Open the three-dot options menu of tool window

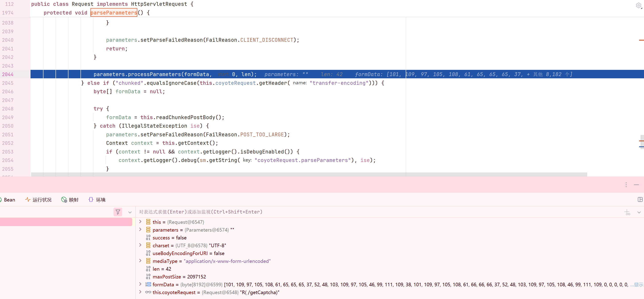pos(626,185)
